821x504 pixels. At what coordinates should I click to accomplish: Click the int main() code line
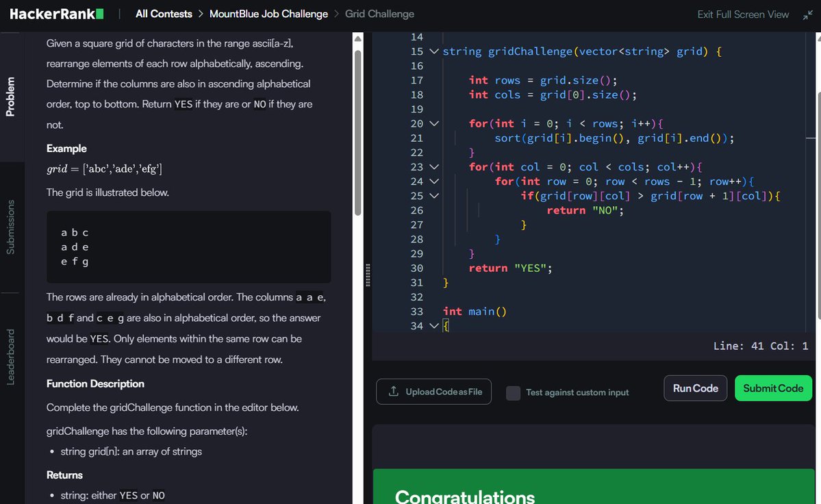(x=475, y=312)
